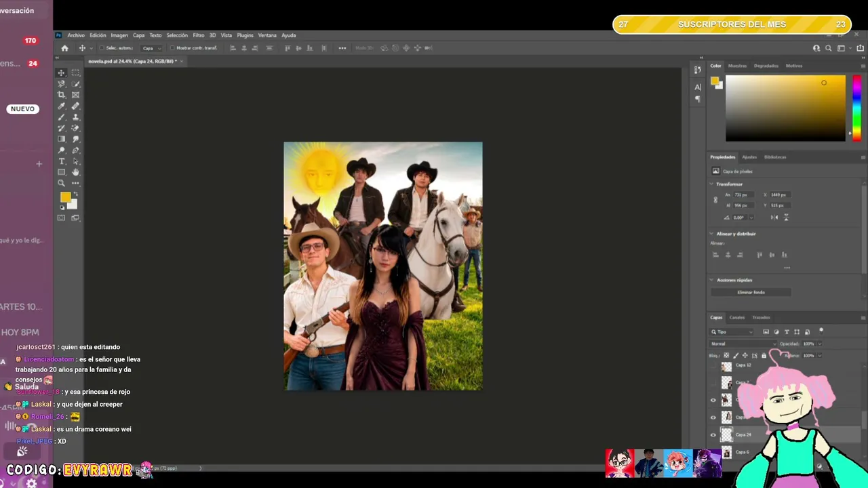Open the Tipo layer filter dropdown

coord(732,332)
